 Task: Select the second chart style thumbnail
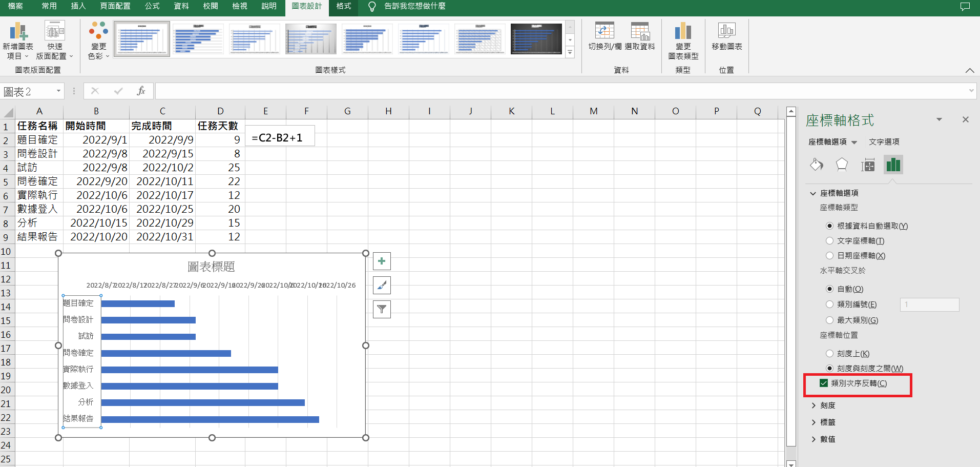[x=198, y=39]
